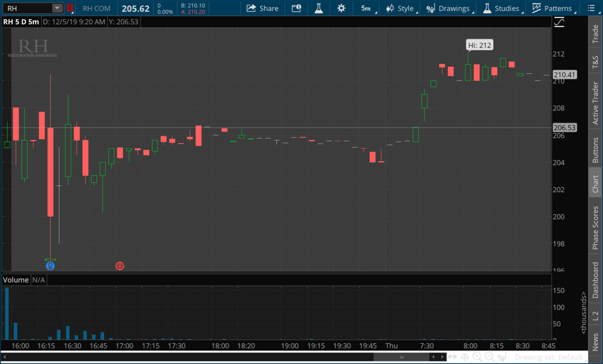Viewport: 603px width, 364px height.
Task: Open the chart info bubble icon
Action: tap(295, 8)
